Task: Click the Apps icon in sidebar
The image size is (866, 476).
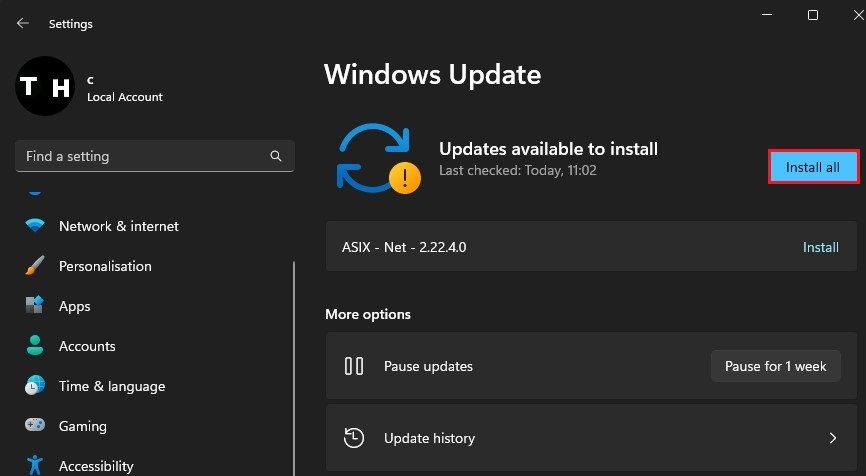Action: (35, 306)
